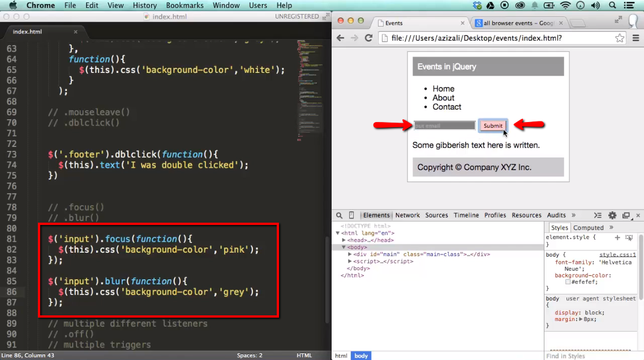Screen dimensions: 644x360
Task: Open DevTools settings via the gear icon
Action: (x=612, y=215)
